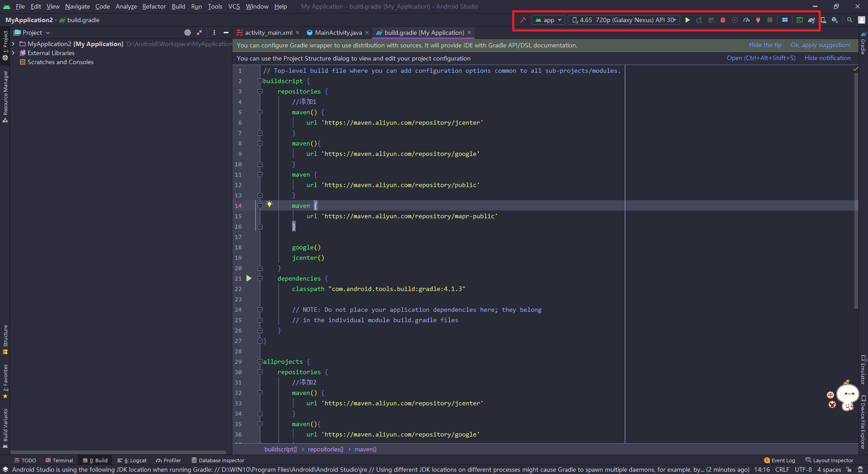The image size is (868, 474).
Task: Sync project with Gradle files
Action: coord(812,20)
